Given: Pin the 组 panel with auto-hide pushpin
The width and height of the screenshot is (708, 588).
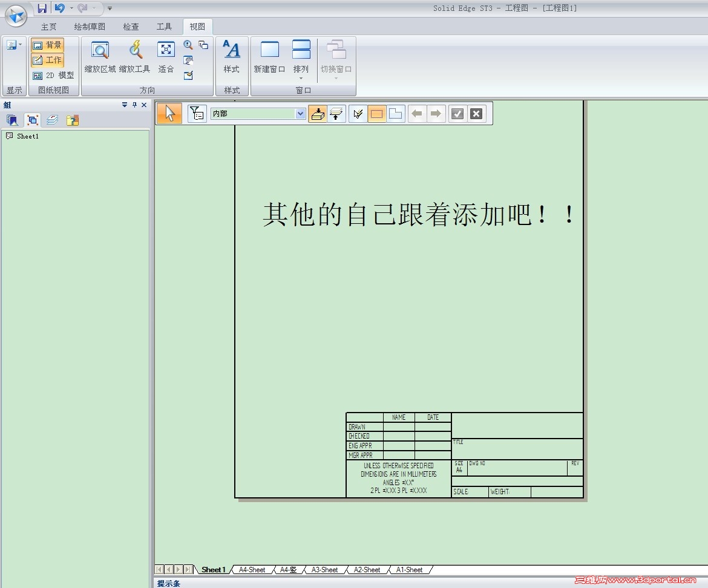Looking at the screenshot, I should click(x=134, y=105).
